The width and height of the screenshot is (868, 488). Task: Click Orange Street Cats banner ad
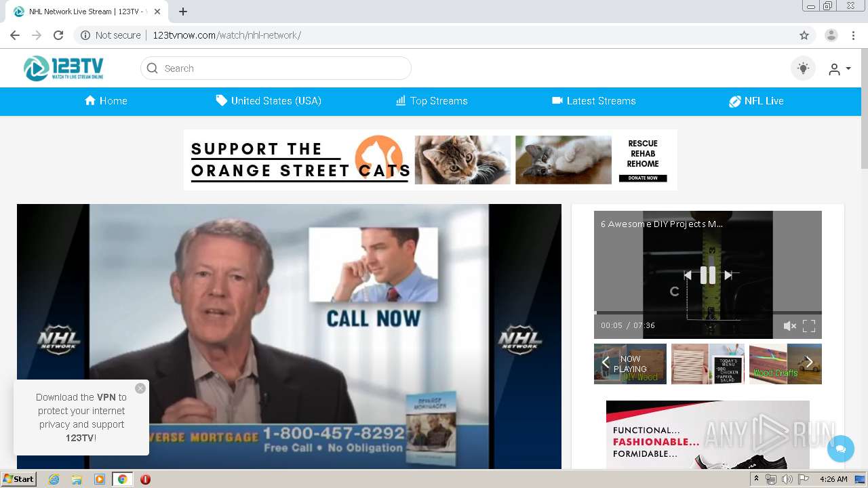(430, 160)
